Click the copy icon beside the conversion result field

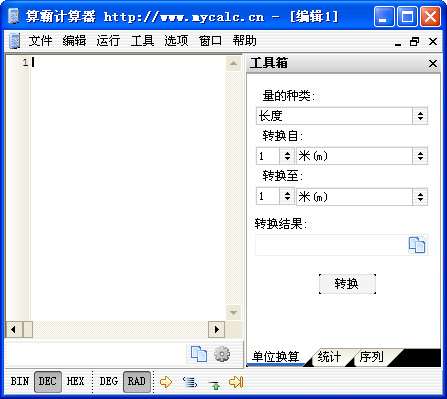[x=417, y=245]
